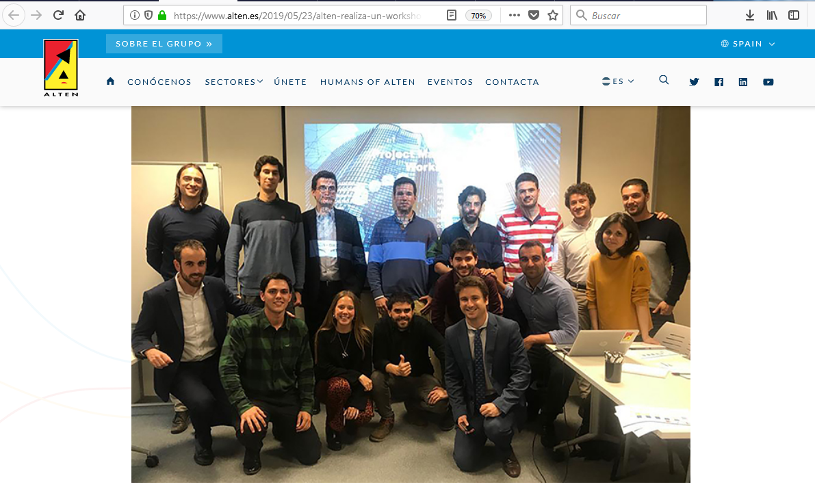The image size is (815, 504).
Task: Reload the page in browser
Action: click(x=58, y=15)
